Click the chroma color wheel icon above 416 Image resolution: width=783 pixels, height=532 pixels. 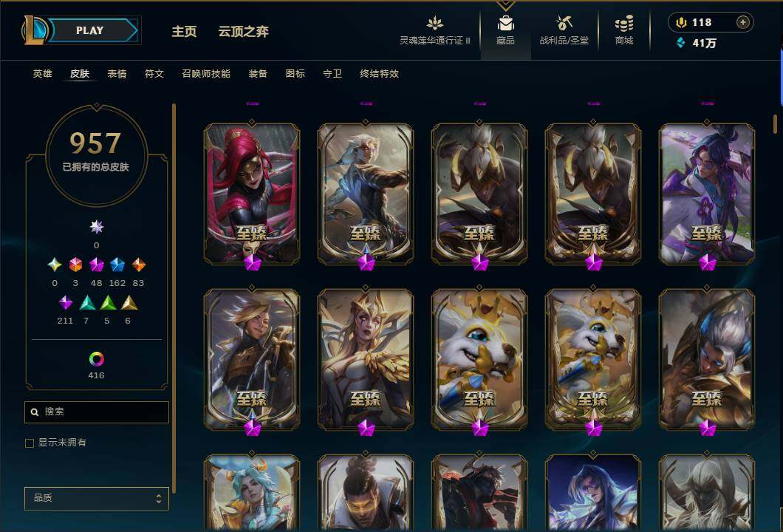96,358
